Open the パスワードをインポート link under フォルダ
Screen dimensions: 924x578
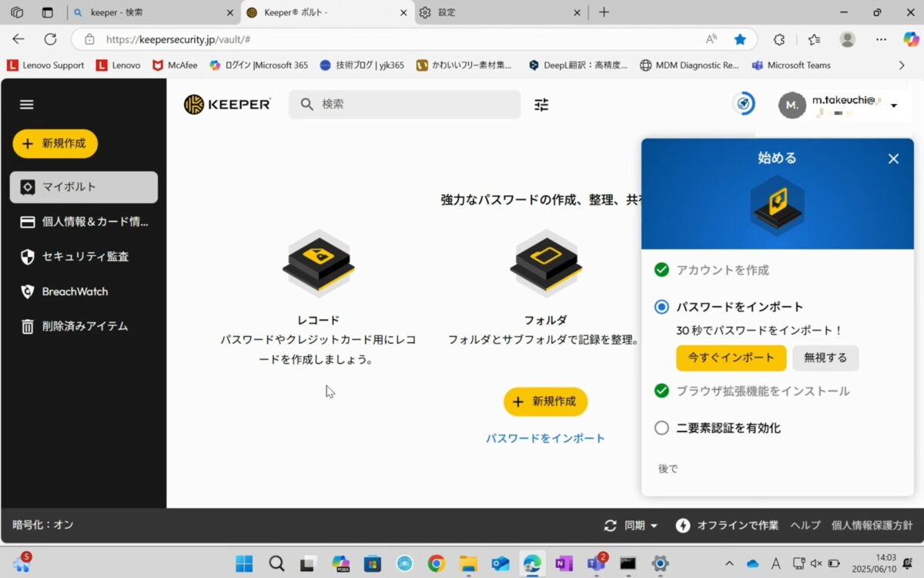point(545,437)
